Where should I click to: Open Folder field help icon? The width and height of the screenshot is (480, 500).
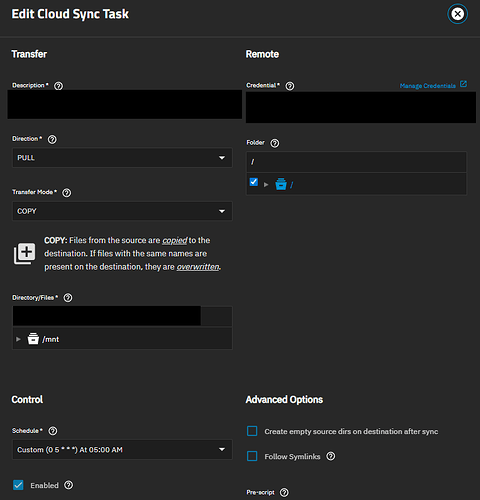tap(275, 143)
